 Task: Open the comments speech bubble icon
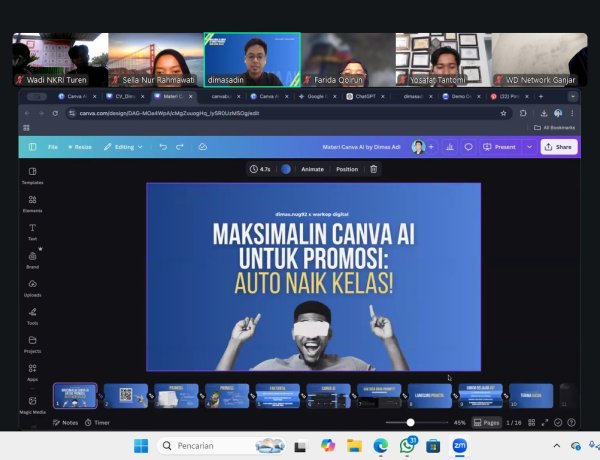coord(468,147)
